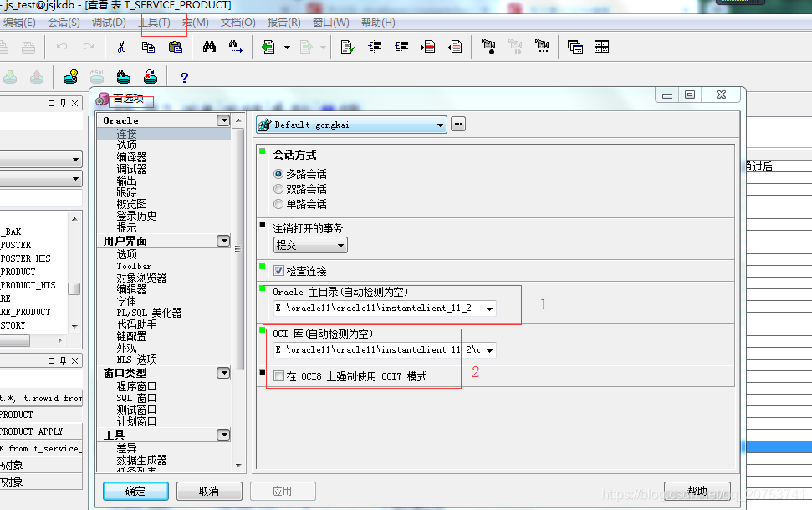The height and width of the screenshot is (510, 812).
Task: Open the 工具(T) menu
Action: coord(155,23)
